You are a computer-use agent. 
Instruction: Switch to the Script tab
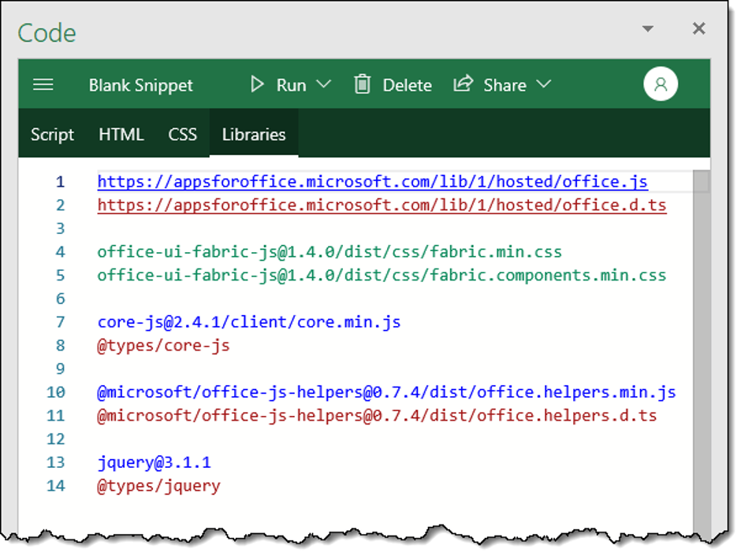(x=52, y=135)
